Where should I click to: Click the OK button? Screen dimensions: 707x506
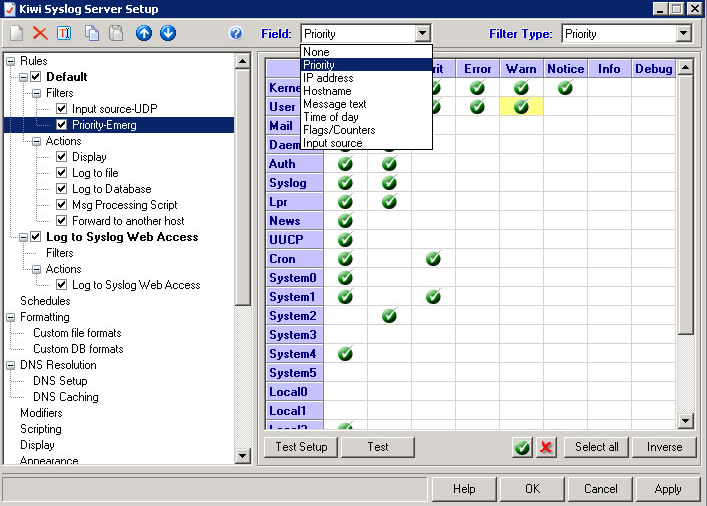click(x=532, y=489)
